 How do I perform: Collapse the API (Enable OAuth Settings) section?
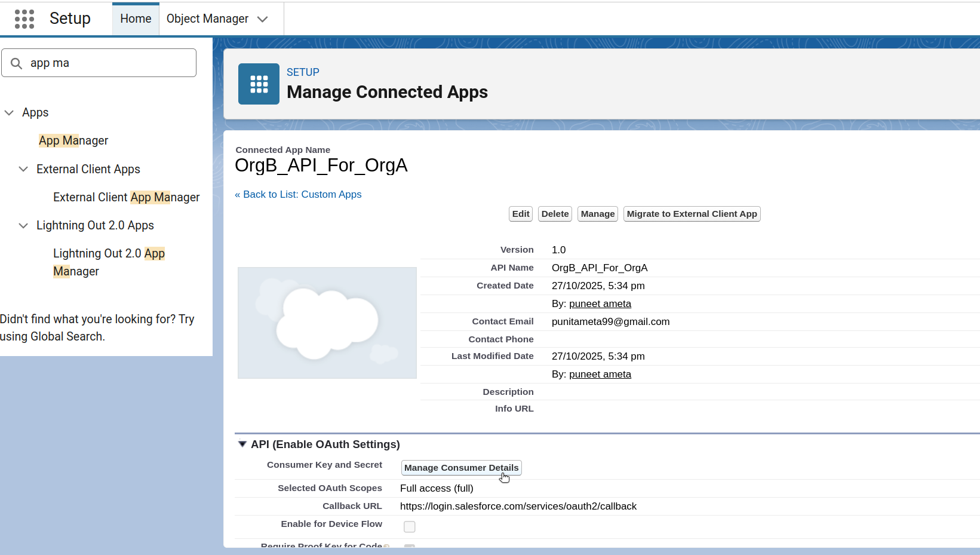coord(242,444)
